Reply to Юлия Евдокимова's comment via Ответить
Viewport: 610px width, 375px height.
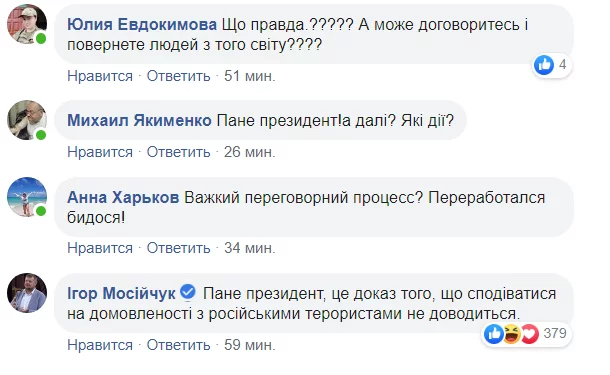(x=179, y=76)
